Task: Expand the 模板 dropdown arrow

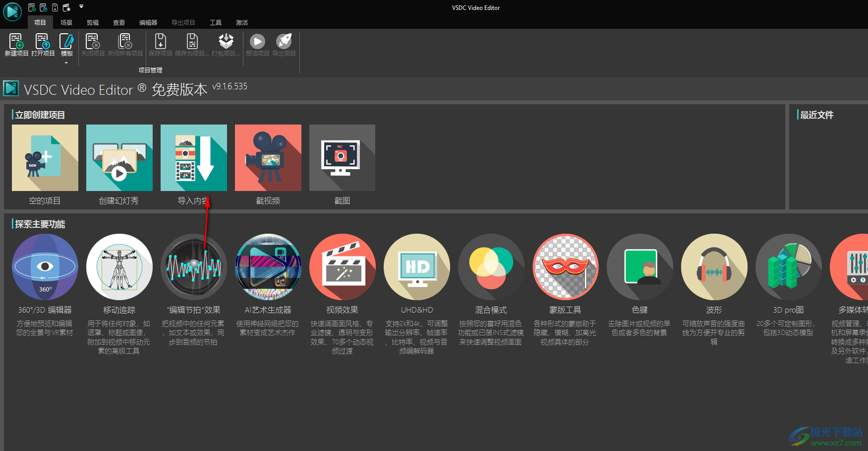Action: point(66,63)
